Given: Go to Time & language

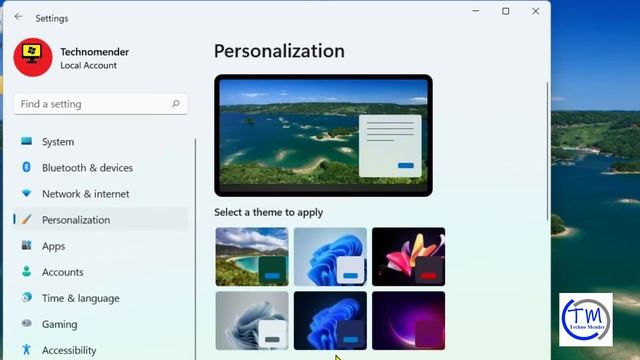Looking at the screenshot, I should tap(101, 298).
